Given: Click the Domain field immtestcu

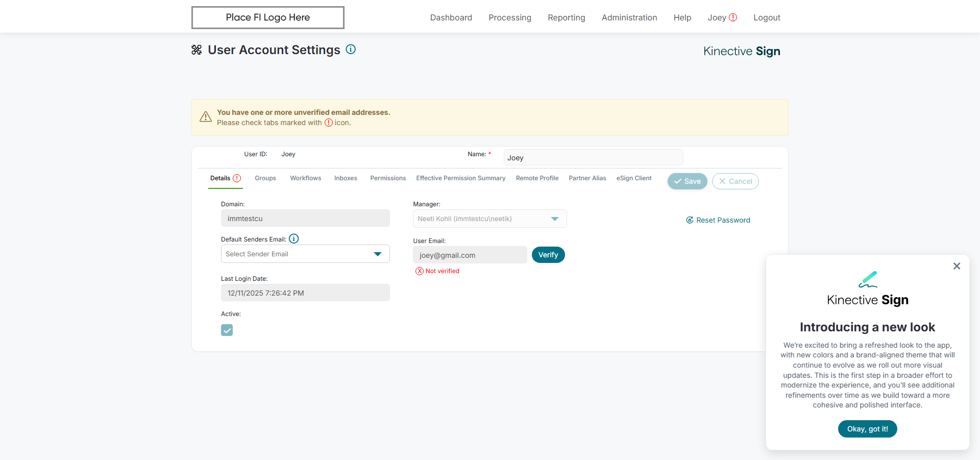Looking at the screenshot, I should (x=305, y=218).
